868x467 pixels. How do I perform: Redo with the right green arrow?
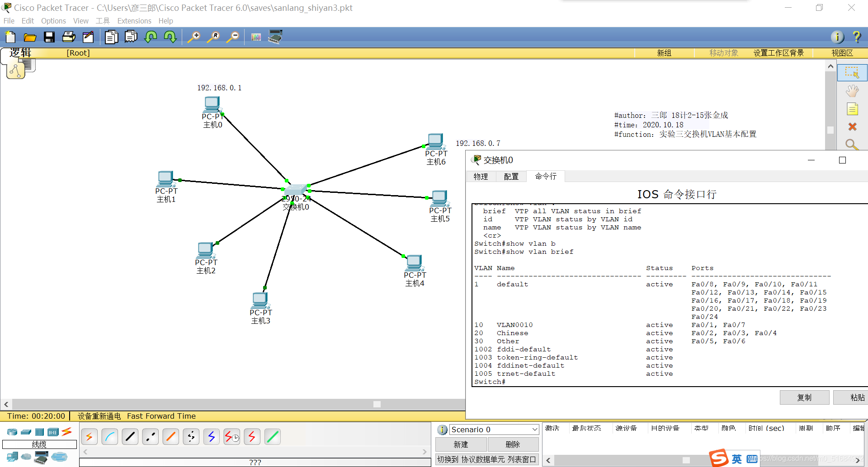[170, 37]
